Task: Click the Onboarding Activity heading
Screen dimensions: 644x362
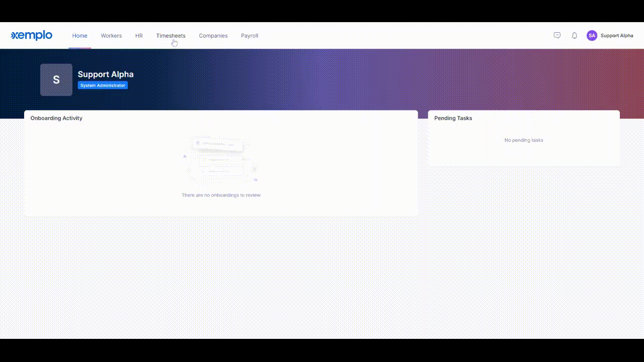Action: 56,118
